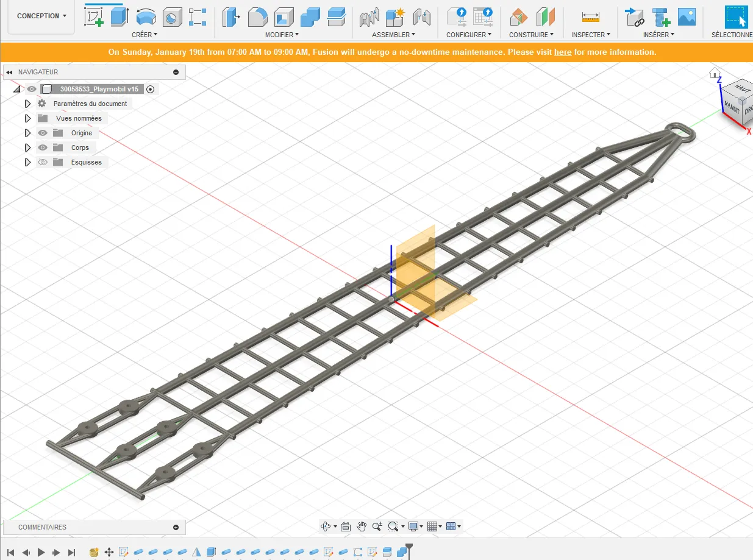Open the INSÉRER menu
This screenshot has height=560, width=753.
tap(658, 35)
